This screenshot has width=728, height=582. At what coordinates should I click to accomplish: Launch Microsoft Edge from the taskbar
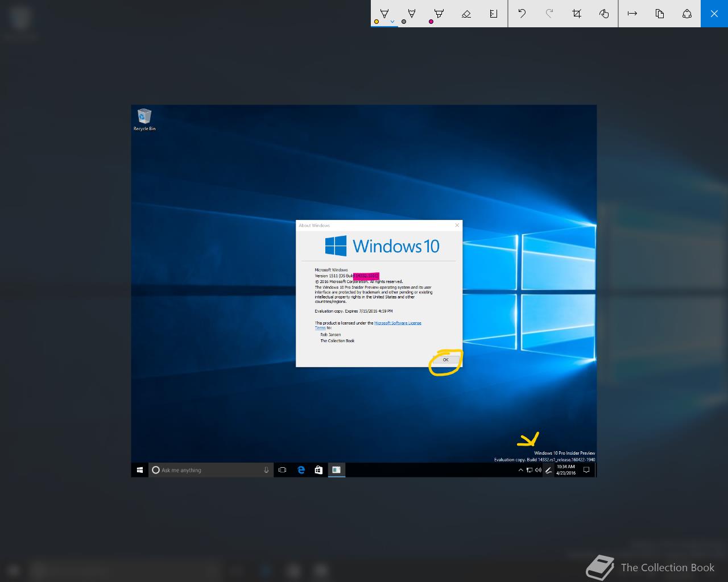tap(301, 470)
